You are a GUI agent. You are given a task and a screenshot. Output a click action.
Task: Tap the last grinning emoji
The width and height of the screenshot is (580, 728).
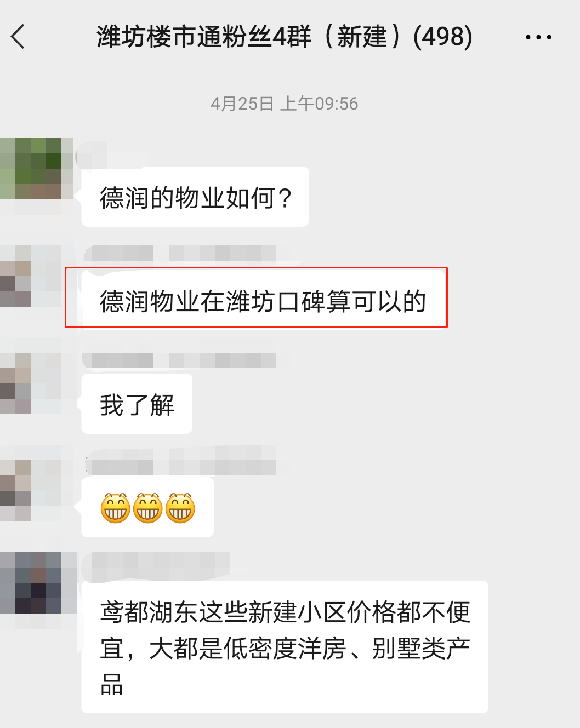point(180,508)
